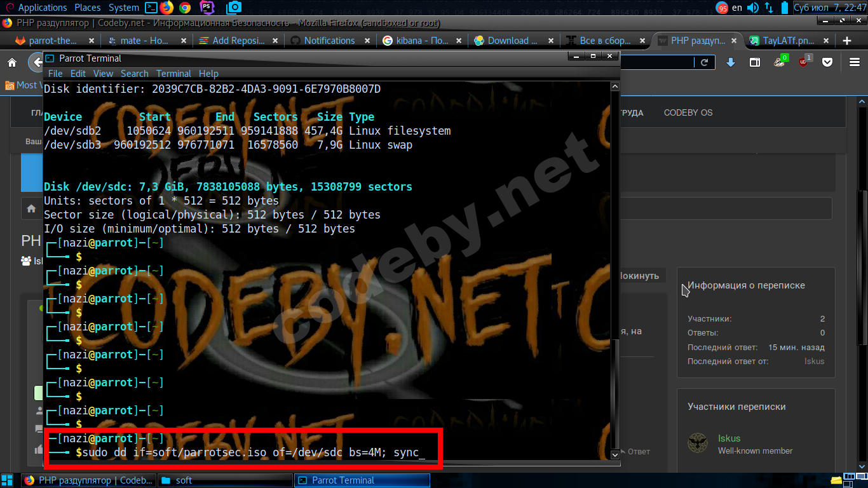868x488 pixels.
Task: Switch to the soft folder taskbar window
Action: click(225, 480)
